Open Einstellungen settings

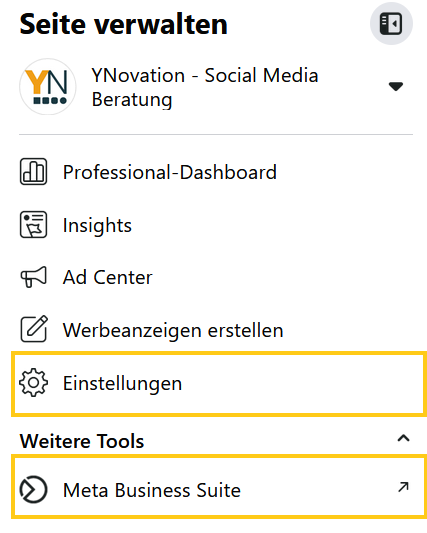[x=219, y=384]
